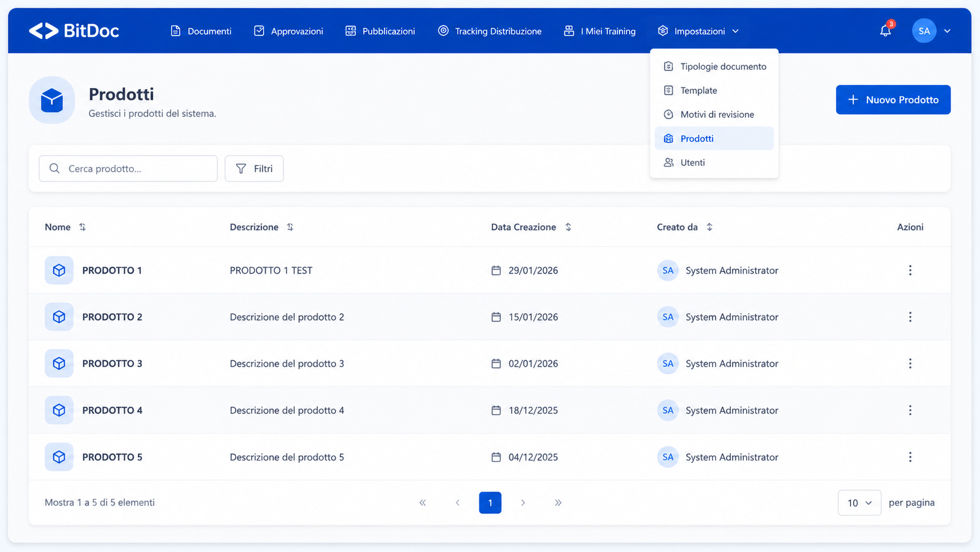The width and height of the screenshot is (980, 552).
Task: Select Prodotti in settings menu
Action: (x=714, y=138)
